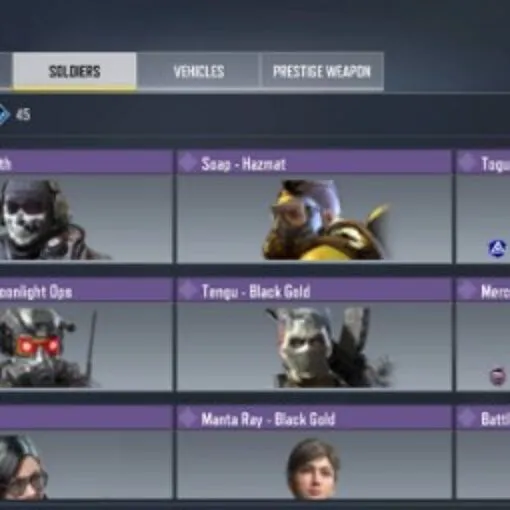This screenshot has height=510, width=510.
Task: Click the diamond icon on the Merc card header
Action: click(467, 290)
